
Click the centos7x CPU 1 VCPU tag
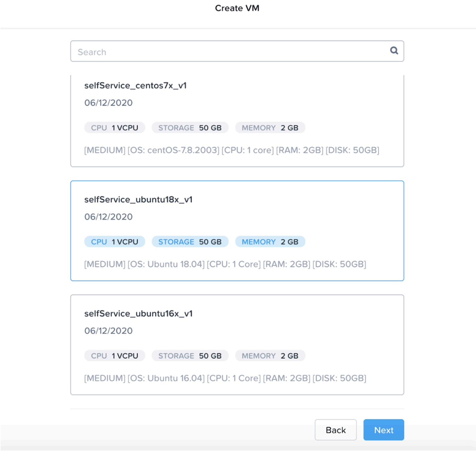[x=115, y=128]
